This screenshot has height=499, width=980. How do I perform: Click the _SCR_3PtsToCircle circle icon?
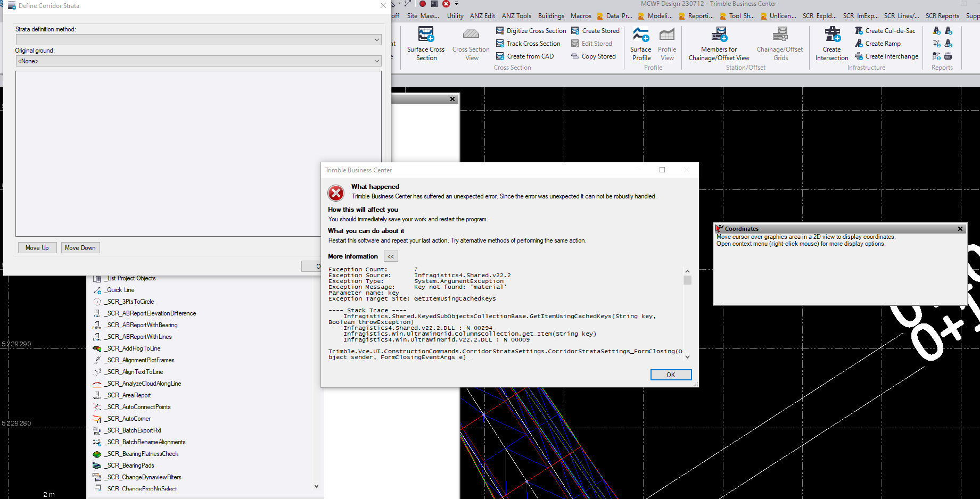pyautogui.click(x=97, y=302)
